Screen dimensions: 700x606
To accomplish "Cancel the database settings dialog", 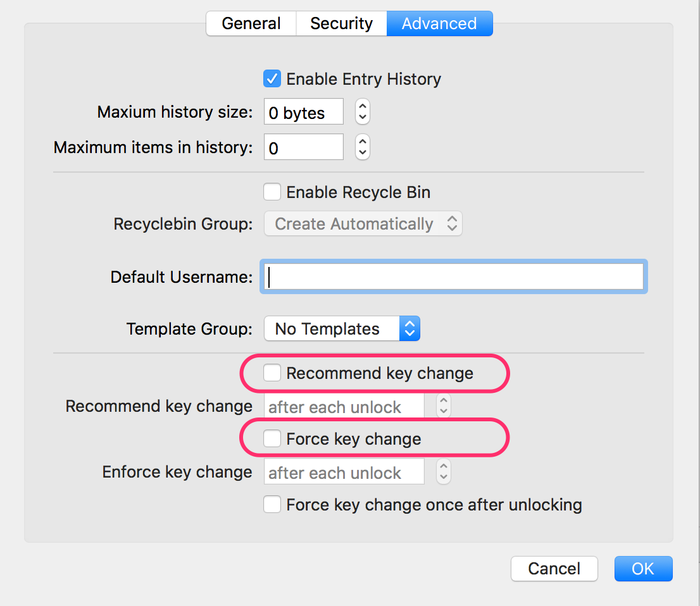I will point(554,569).
